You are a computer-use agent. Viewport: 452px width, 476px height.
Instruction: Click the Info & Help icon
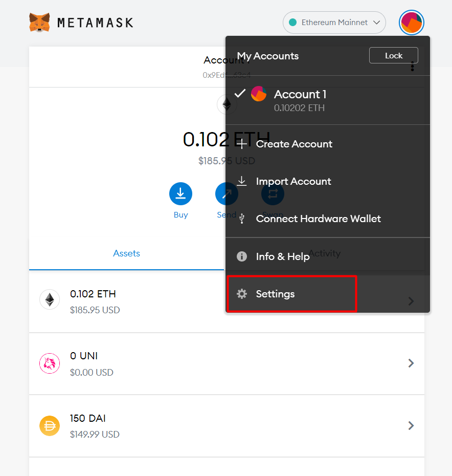tap(242, 256)
